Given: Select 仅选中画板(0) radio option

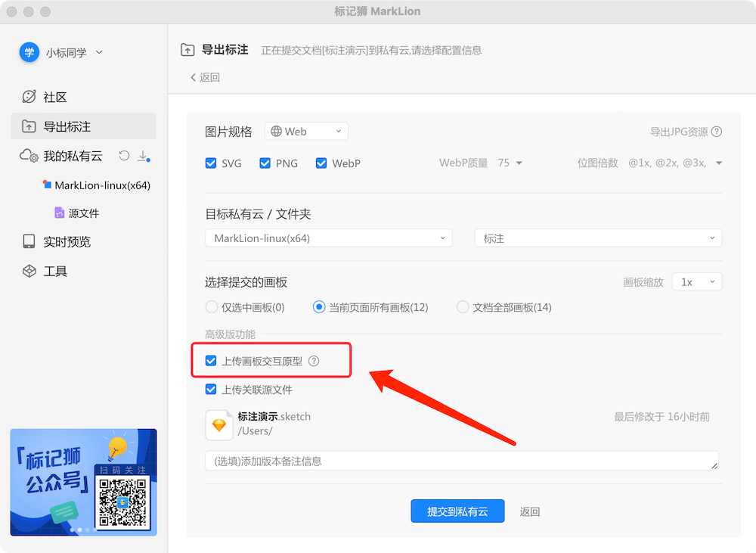Looking at the screenshot, I should (212, 307).
